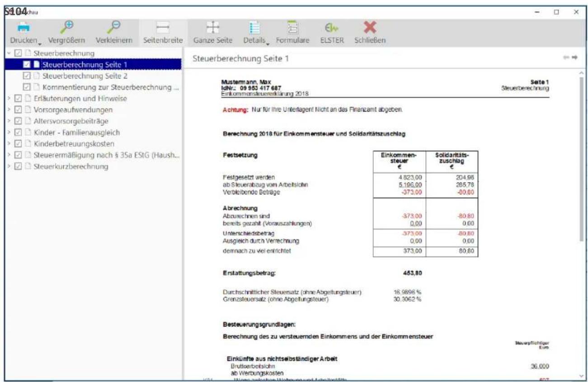Screen dimensions: 588x382
Task: Open Formulare from the toolbar
Action: tap(292, 33)
